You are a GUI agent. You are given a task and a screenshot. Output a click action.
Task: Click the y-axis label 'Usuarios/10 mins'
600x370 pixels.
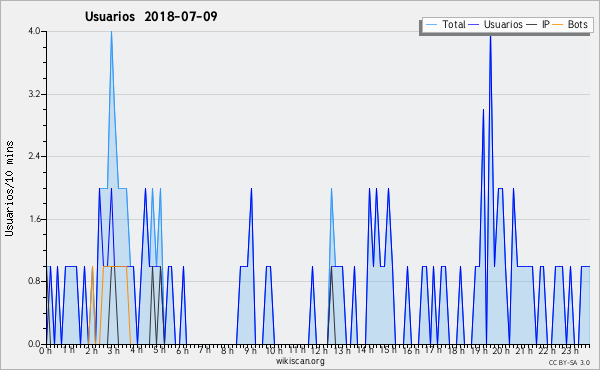9,189
